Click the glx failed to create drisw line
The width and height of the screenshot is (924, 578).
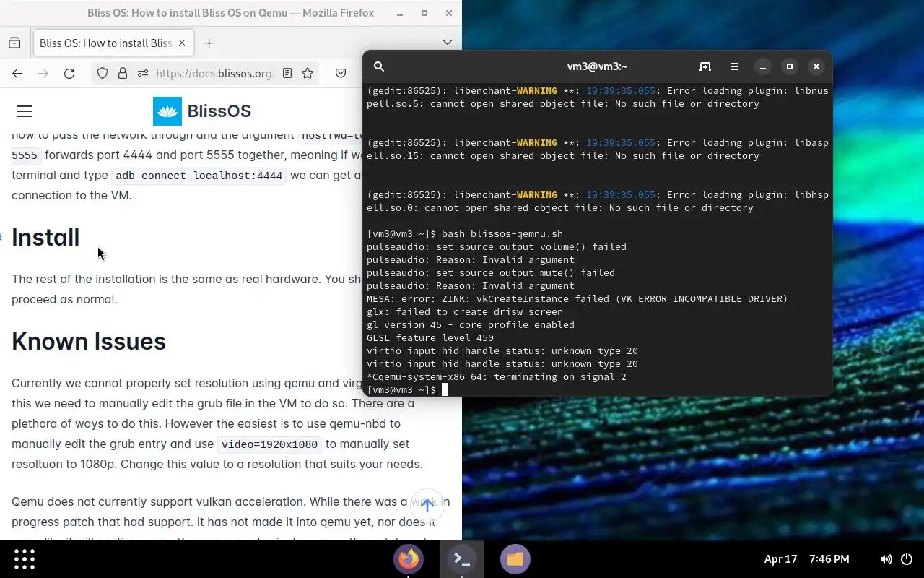pos(465,312)
